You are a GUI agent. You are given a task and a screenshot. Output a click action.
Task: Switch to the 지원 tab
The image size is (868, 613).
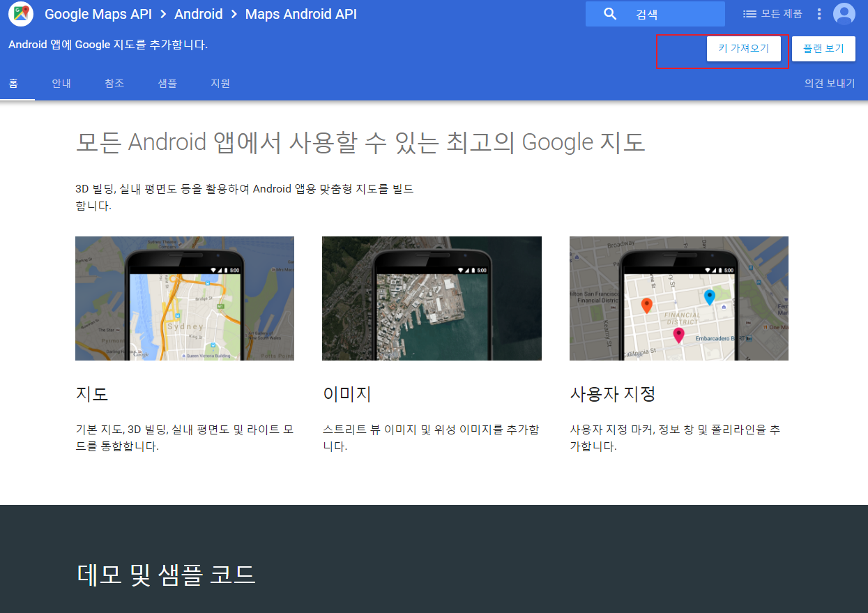220,83
